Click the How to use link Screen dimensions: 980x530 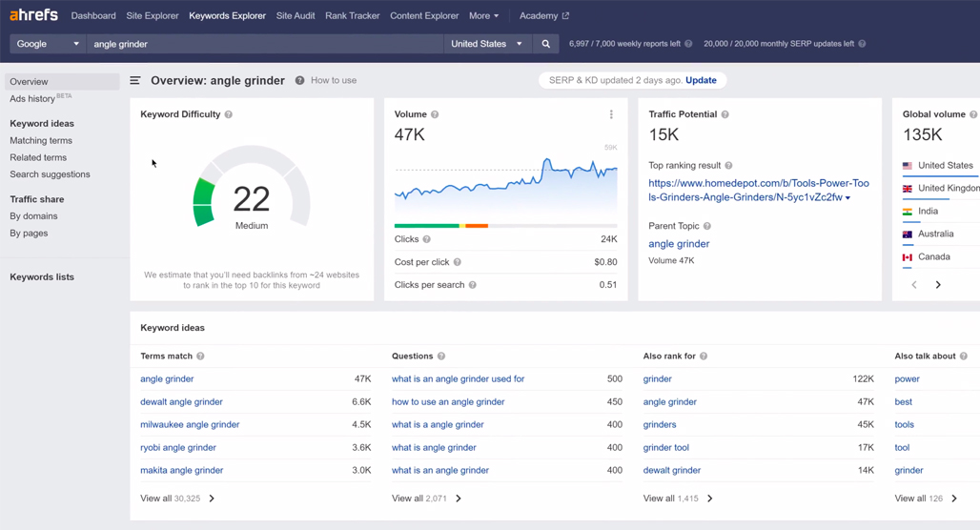click(x=334, y=80)
